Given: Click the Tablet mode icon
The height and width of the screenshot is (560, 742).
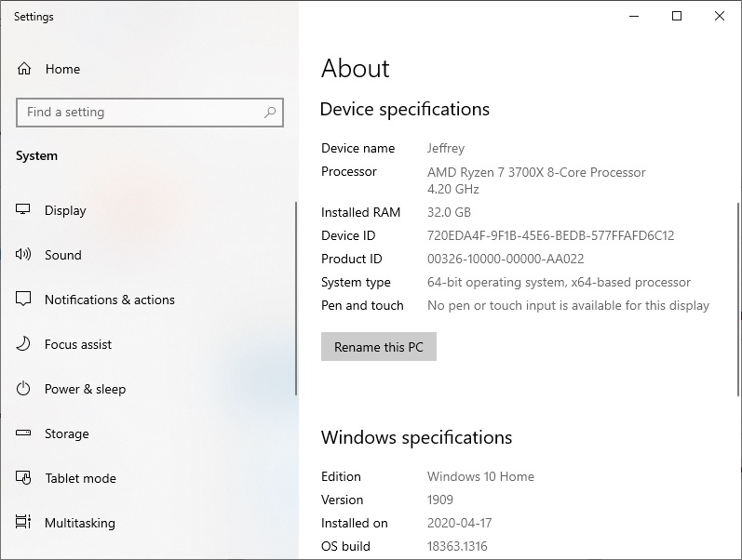Looking at the screenshot, I should point(23,478).
